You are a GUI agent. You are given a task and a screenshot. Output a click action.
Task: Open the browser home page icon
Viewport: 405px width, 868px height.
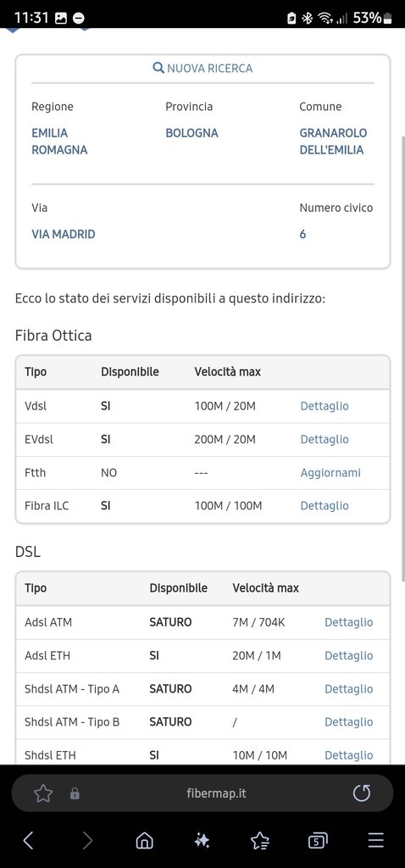click(x=144, y=841)
